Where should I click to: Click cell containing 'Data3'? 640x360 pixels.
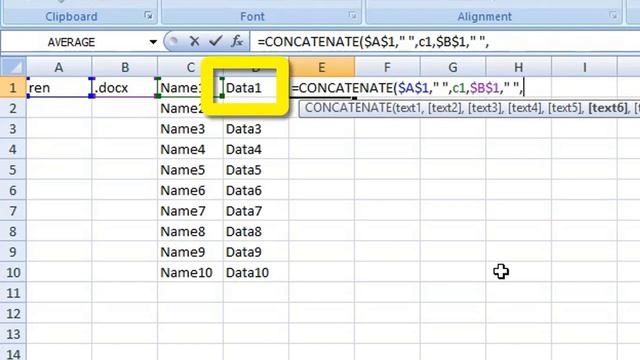coord(256,129)
